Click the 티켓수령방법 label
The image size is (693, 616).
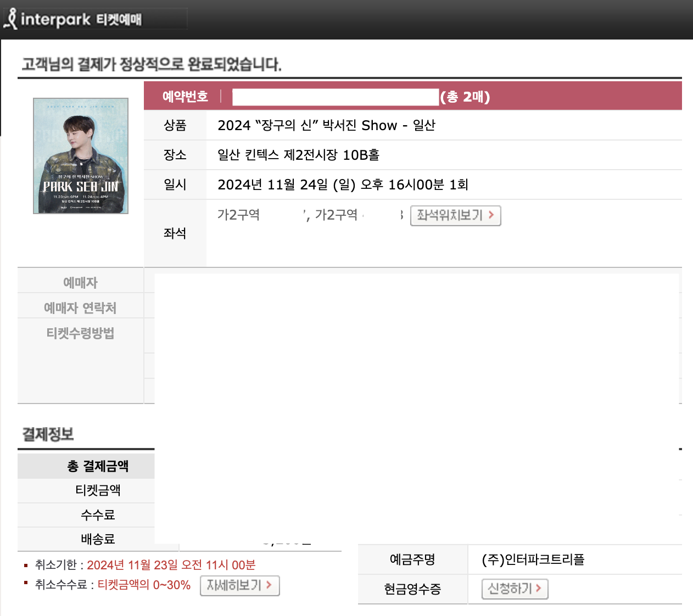pos(81,333)
